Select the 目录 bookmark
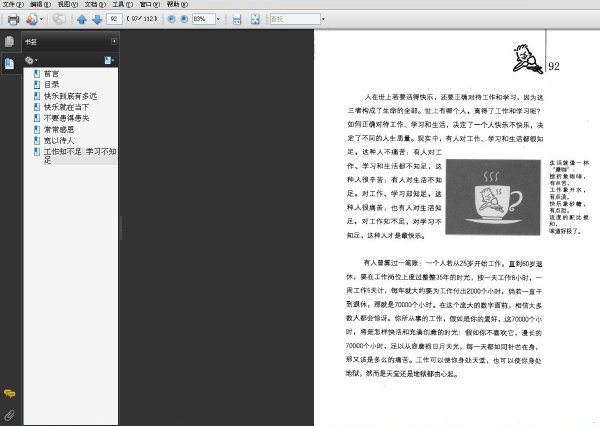600x426 pixels. [52, 85]
